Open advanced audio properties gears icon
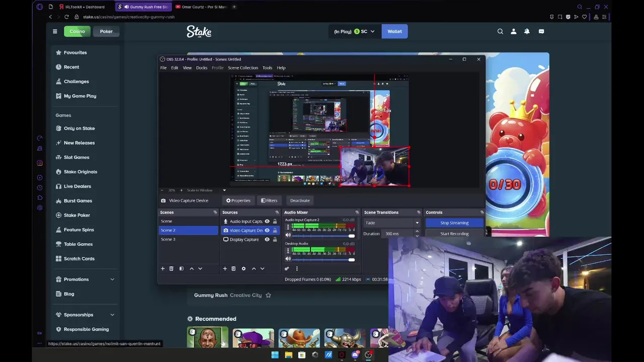The width and height of the screenshot is (644, 362). [x=287, y=268]
